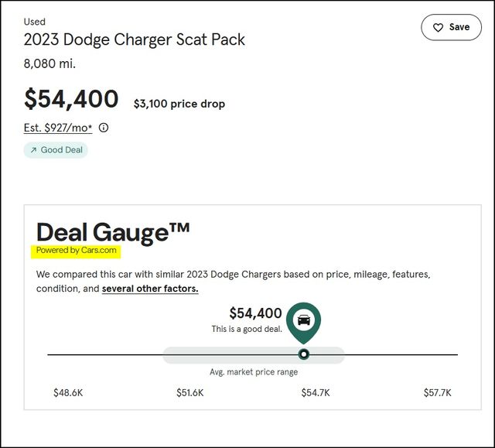This screenshot has height=448, width=495.
Task: Select the green car pin marker
Action: (x=303, y=323)
